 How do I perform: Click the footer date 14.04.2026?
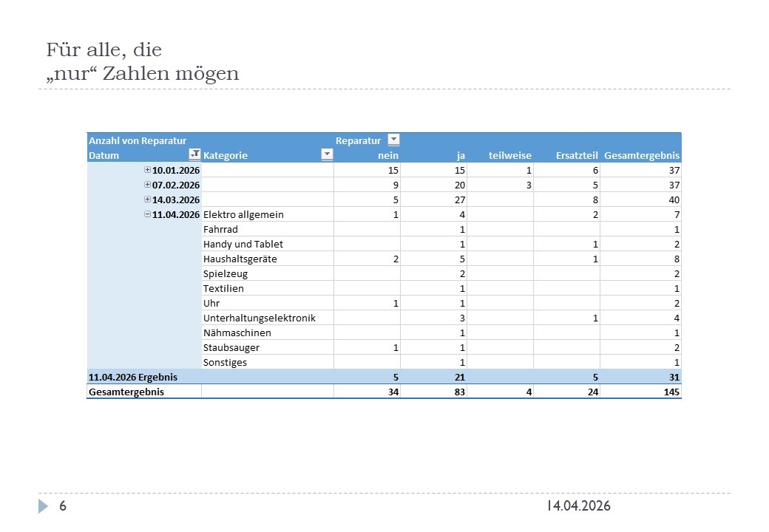click(x=578, y=506)
